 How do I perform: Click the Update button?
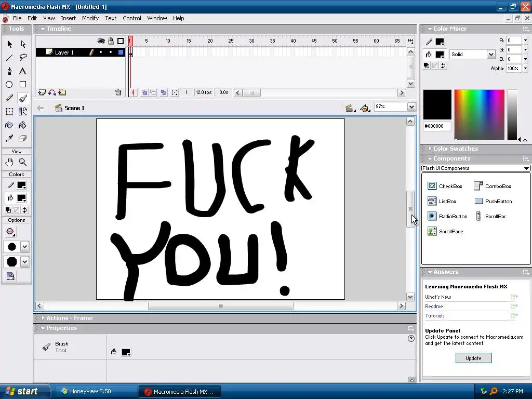click(474, 358)
